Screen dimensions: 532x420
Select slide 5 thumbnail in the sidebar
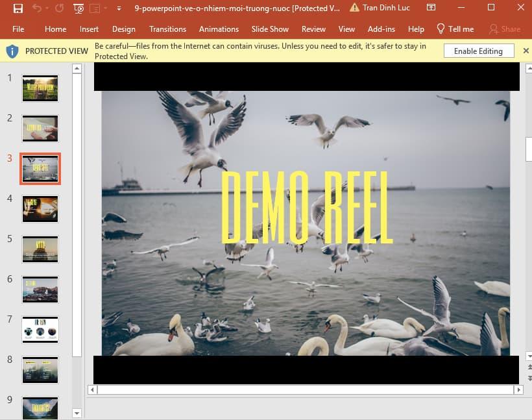coord(40,249)
